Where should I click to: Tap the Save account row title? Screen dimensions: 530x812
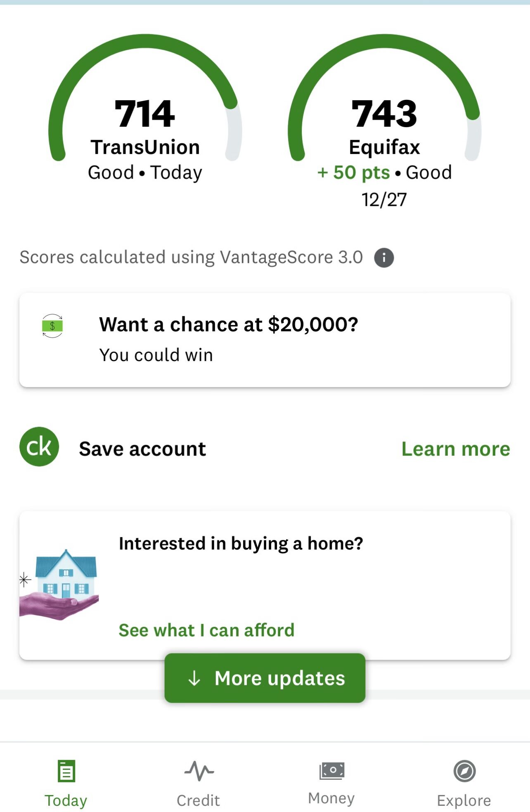click(142, 449)
